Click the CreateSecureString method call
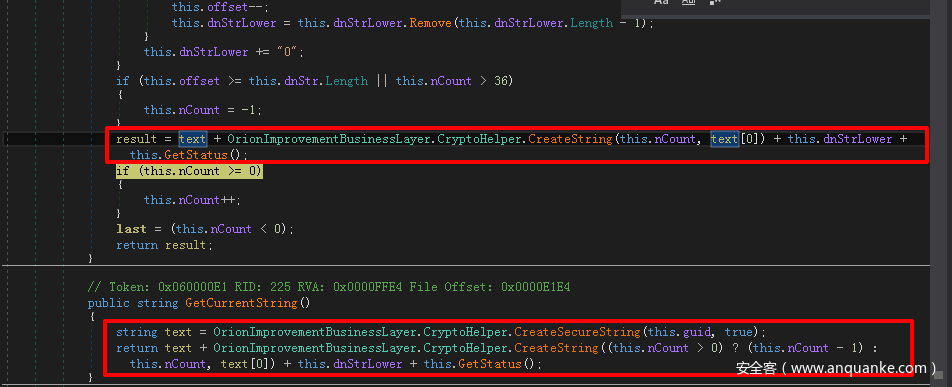 (577, 332)
